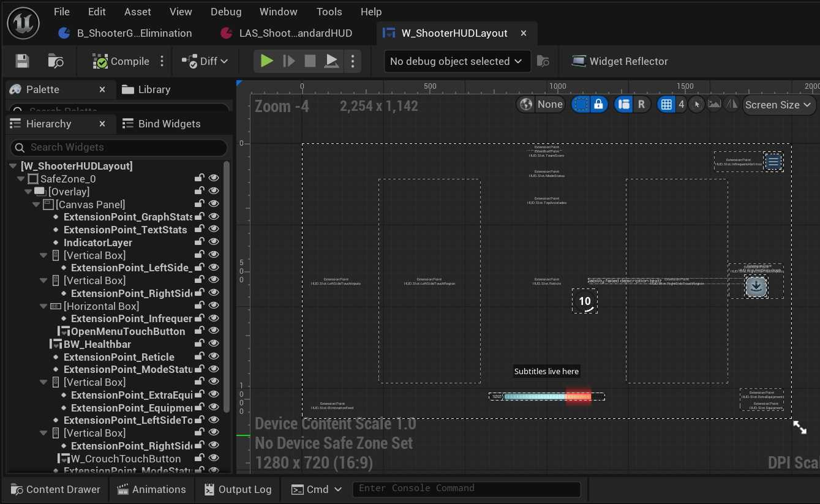Click the Compile button
Viewport: 820px width, 504px height.
click(x=121, y=61)
